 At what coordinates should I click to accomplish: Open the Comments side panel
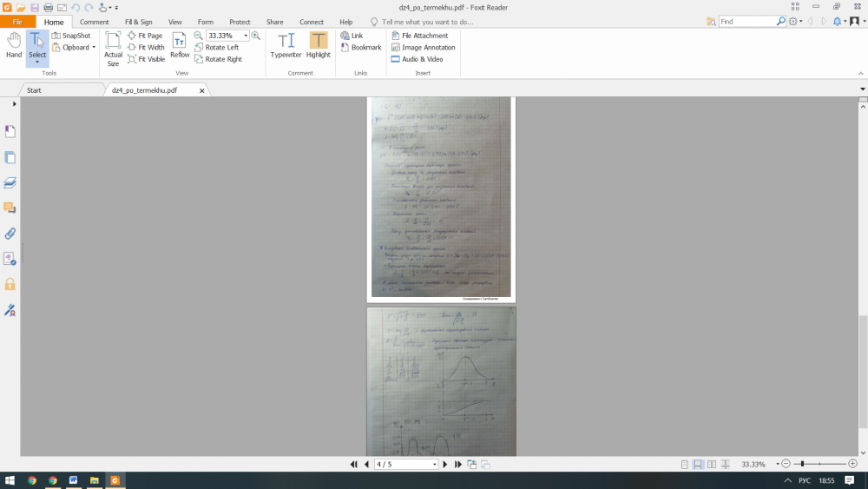click(x=10, y=208)
